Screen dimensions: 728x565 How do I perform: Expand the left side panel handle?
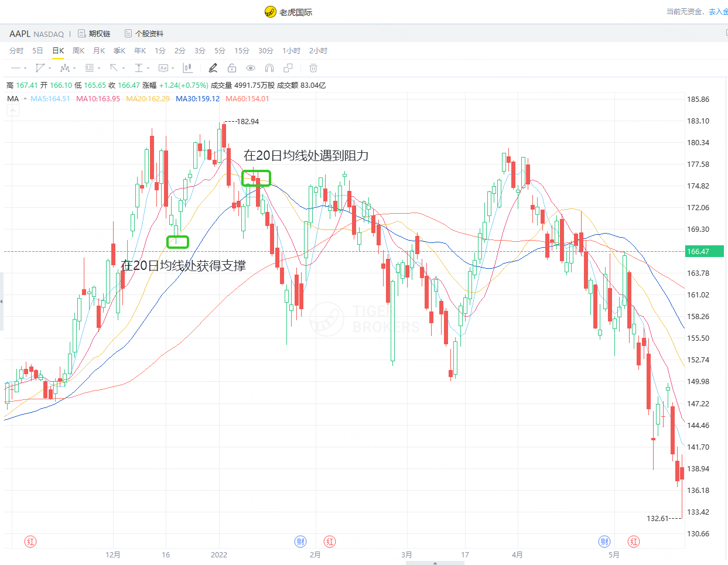click(x=2, y=302)
